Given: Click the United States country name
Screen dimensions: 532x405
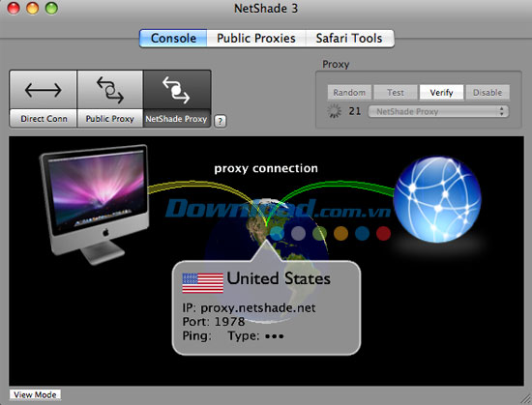Looking at the screenshot, I should coord(279,278).
